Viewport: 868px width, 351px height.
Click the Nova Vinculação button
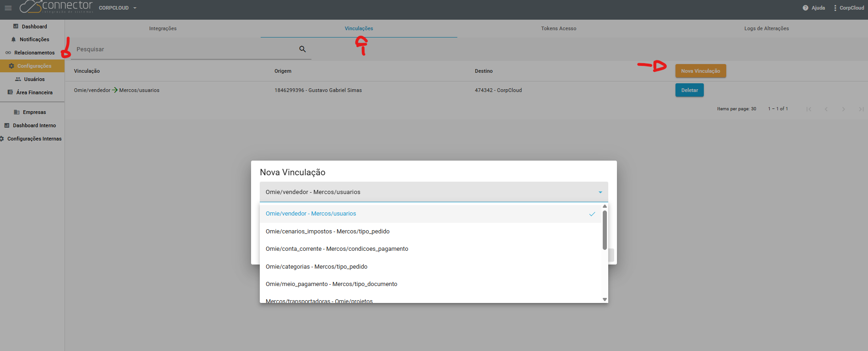pos(700,71)
